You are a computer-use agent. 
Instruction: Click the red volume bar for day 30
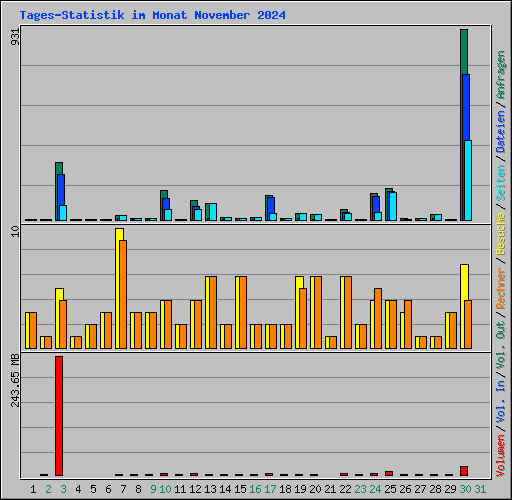464,471
